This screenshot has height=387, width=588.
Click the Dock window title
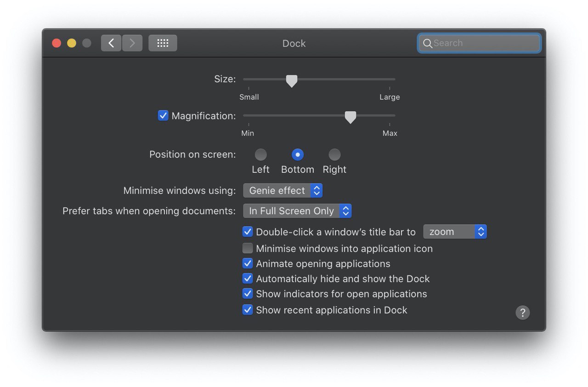(x=294, y=44)
